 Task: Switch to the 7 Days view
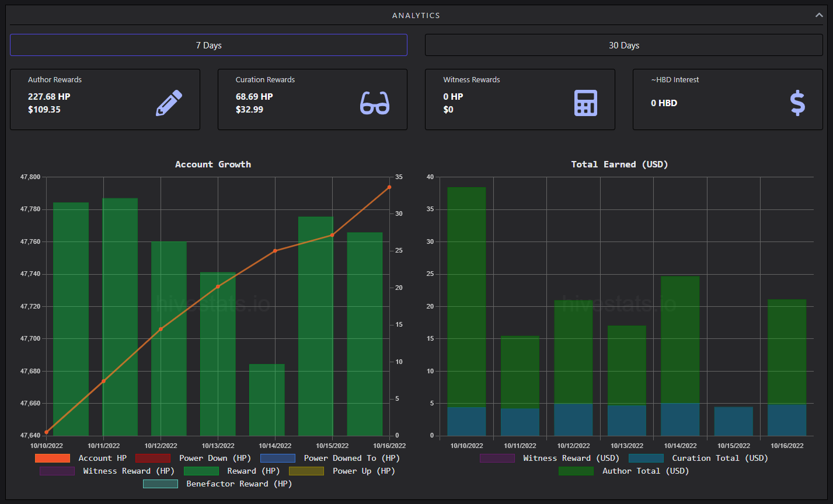coord(208,45)
